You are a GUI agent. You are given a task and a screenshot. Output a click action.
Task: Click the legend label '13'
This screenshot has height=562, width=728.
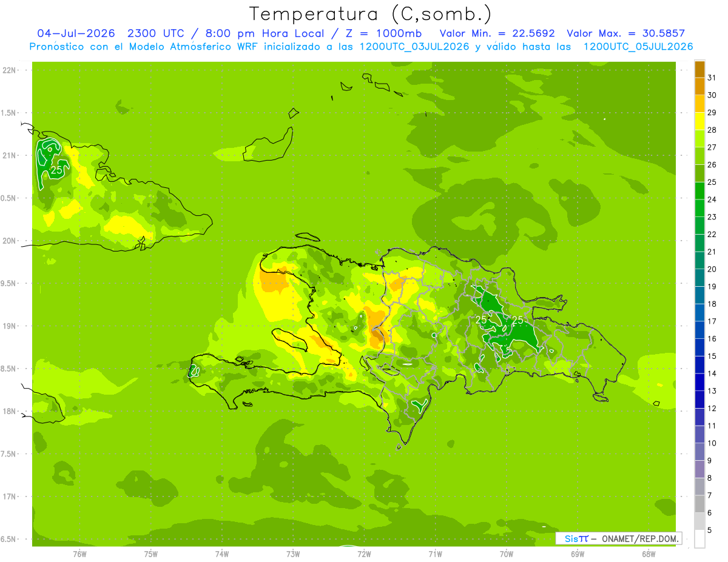pos(712,391)
